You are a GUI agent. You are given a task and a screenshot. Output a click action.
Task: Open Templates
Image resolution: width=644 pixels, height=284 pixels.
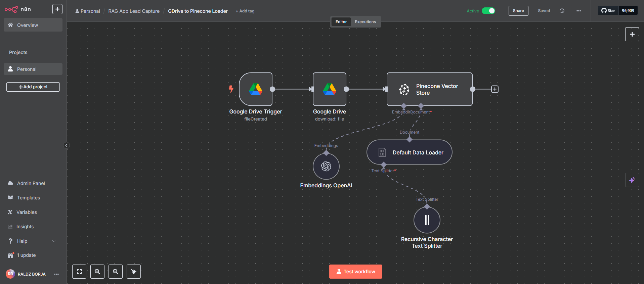pyautogui.click(x=29, y=198)
